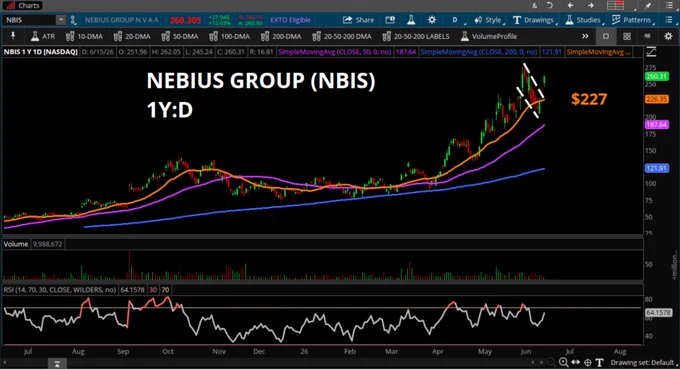The image size is (680, 369).
Task: Click the pin icon in top bar
Action: coord(648,5)
